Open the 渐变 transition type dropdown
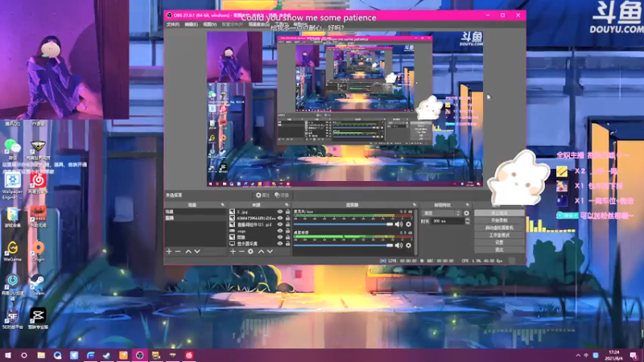This screenshot has height=362, width=644. tap(441, 213)
